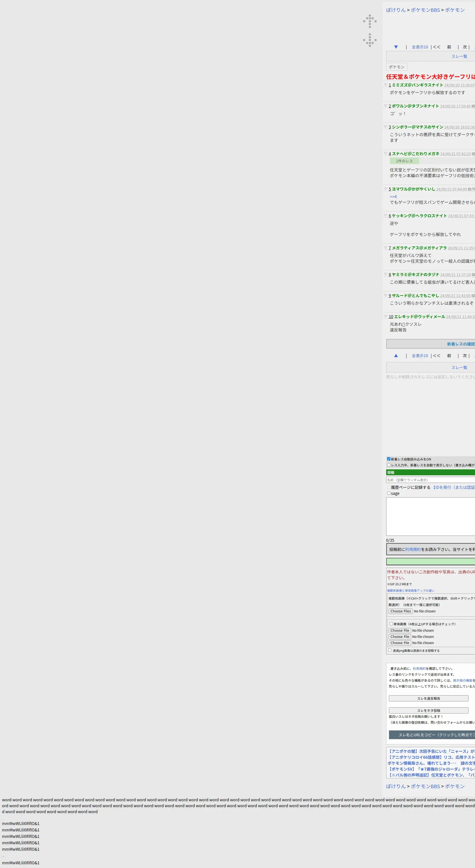The width and height of the screenshot is (475, 868).
Task: Click the Choose Files multi-image button
Action: 401,611
